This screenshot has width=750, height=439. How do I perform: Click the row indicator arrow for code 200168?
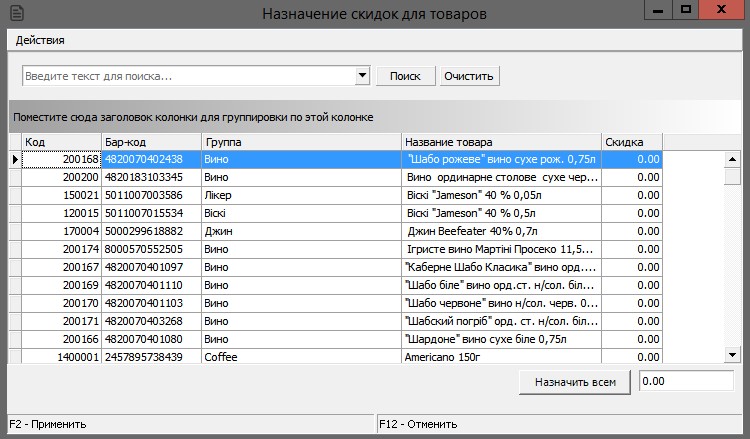pos(14,159)
